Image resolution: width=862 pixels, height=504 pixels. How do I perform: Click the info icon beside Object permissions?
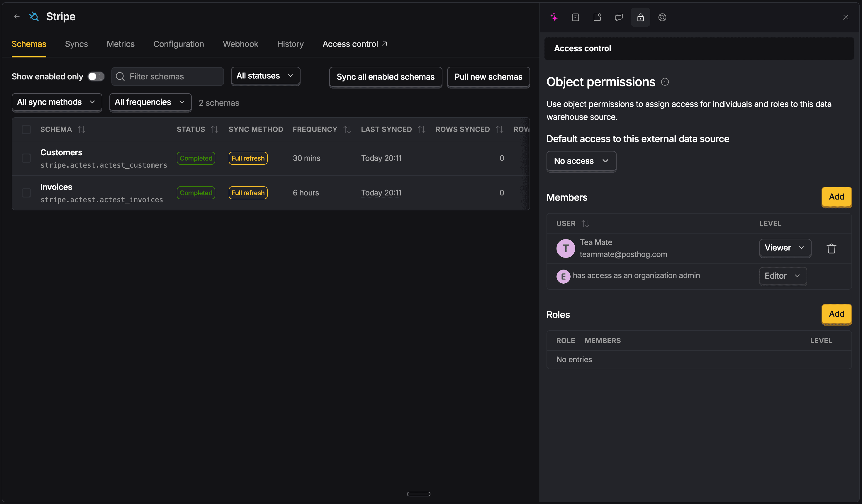[665, 82]
